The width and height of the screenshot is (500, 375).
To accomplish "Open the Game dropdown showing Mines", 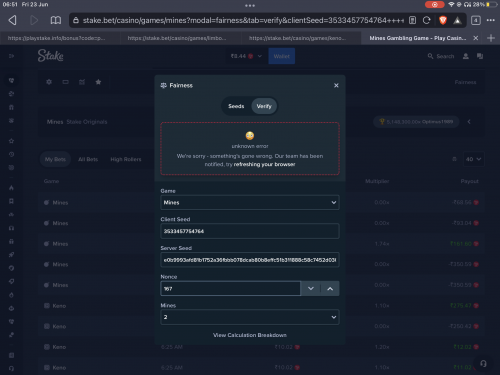I will pos(250,202).
